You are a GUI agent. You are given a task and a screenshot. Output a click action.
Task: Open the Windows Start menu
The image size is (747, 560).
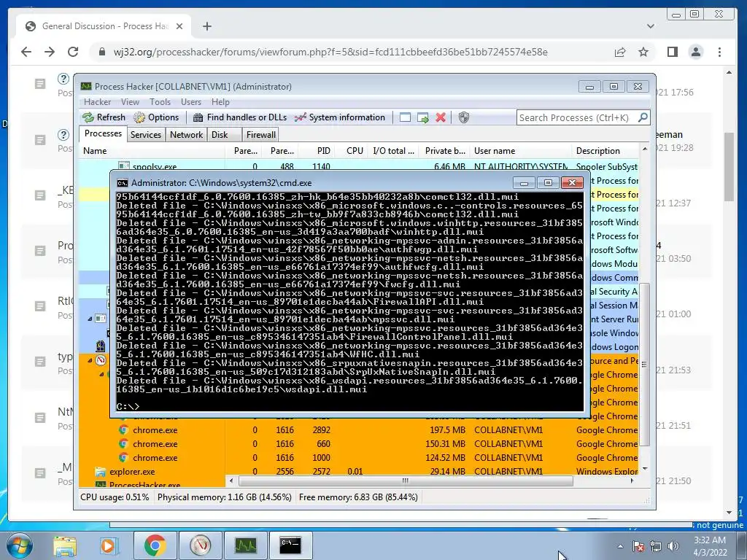click(19, 545)
